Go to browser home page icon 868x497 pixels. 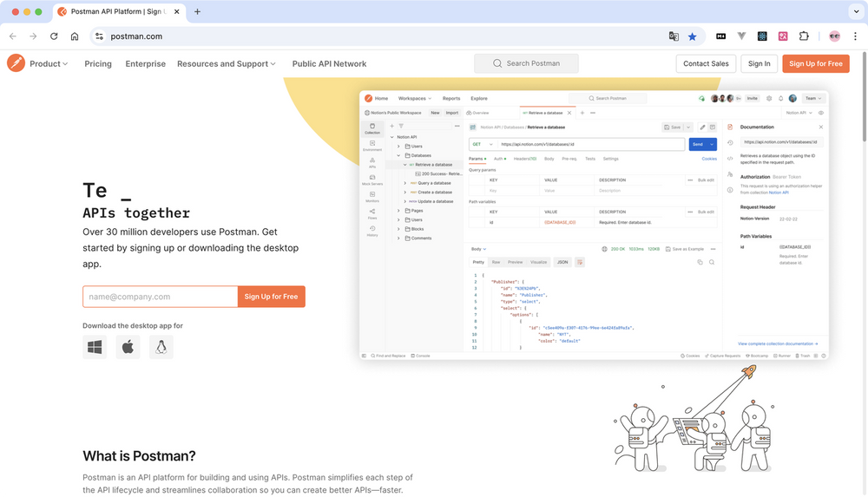point(75,36)
